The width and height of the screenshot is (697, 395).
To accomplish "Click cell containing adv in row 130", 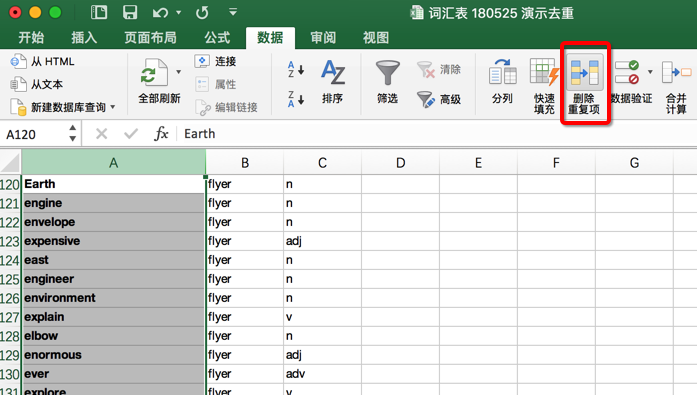I will pos(323,374).
